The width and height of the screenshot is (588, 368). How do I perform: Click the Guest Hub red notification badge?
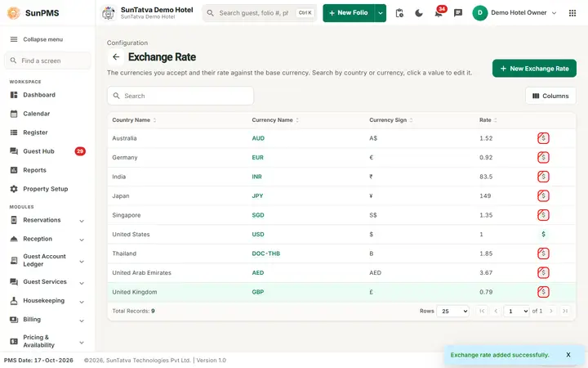pyautogui.click(x=80, y=151)
